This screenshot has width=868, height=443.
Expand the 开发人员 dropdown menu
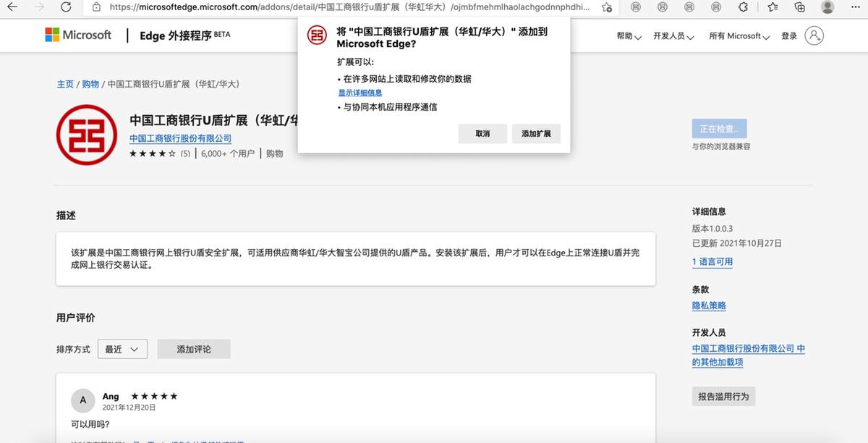point(673,36)
